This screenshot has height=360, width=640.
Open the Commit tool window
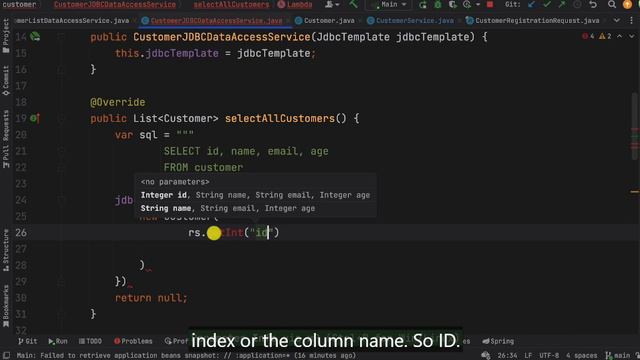6,81
